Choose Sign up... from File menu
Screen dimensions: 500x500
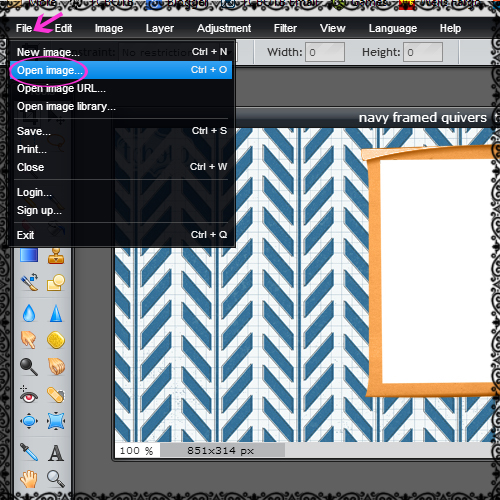tap(121, 210)
